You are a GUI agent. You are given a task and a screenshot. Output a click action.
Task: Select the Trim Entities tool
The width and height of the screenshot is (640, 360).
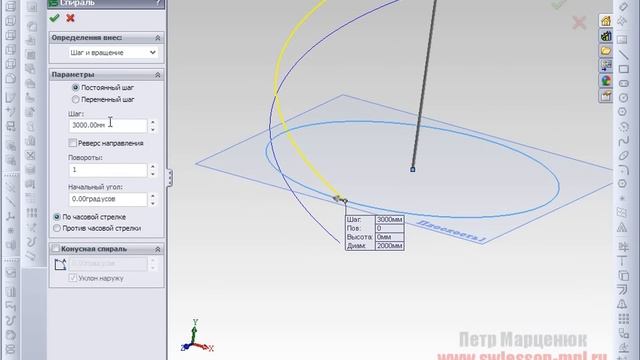[x=623, y=246]
